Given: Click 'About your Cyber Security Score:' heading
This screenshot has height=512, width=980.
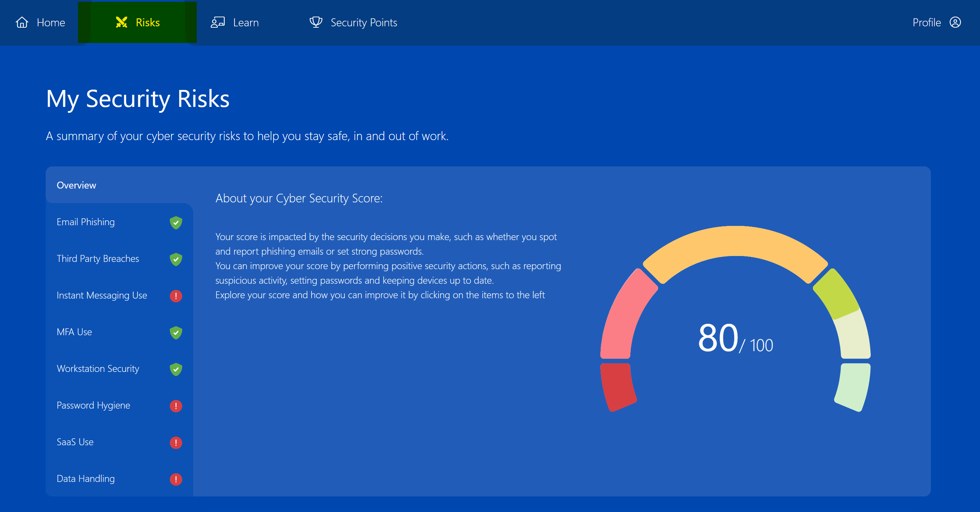Looking at the screenshot, I should 299,198.
